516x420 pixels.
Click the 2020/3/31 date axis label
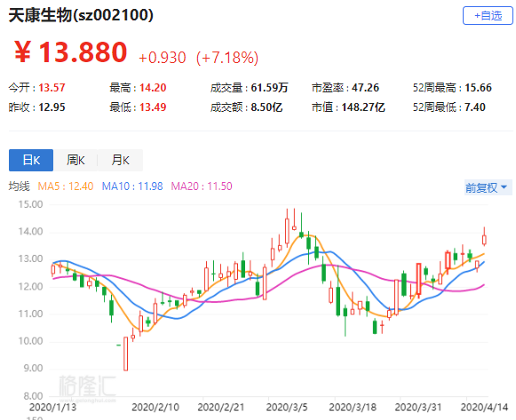(418, 408)
